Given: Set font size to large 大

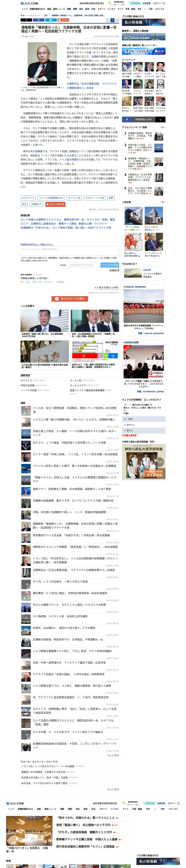Looking at the screenshot, I should 117,20.
